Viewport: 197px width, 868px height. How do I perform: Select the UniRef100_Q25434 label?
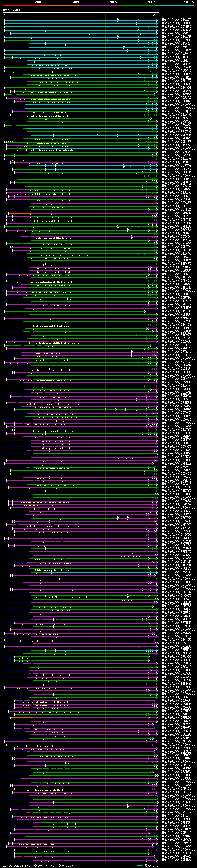coord(176,236)
